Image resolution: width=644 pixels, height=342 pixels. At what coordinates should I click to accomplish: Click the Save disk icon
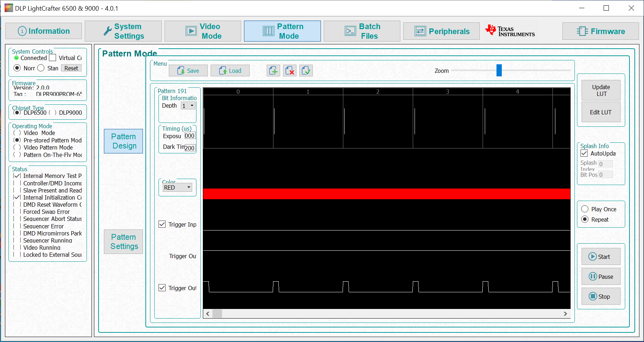click(181, 71)
